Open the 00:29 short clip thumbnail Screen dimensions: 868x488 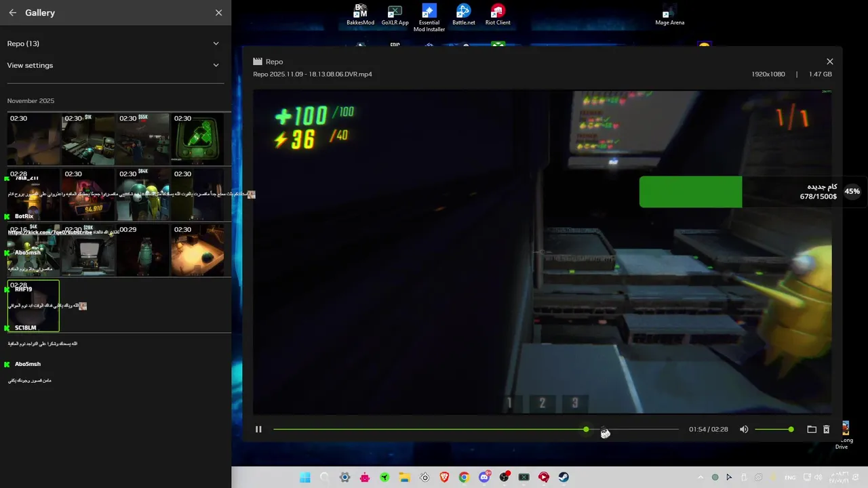tap(142, 250)
